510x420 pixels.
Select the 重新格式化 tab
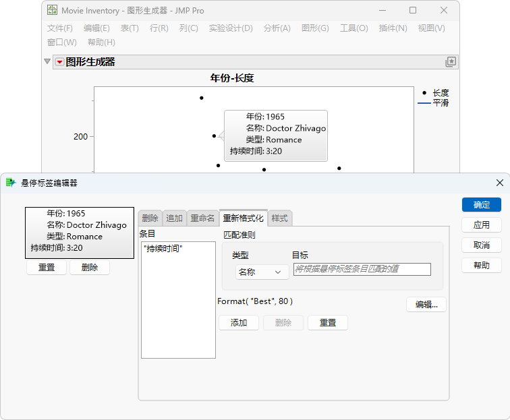(244, 218)
